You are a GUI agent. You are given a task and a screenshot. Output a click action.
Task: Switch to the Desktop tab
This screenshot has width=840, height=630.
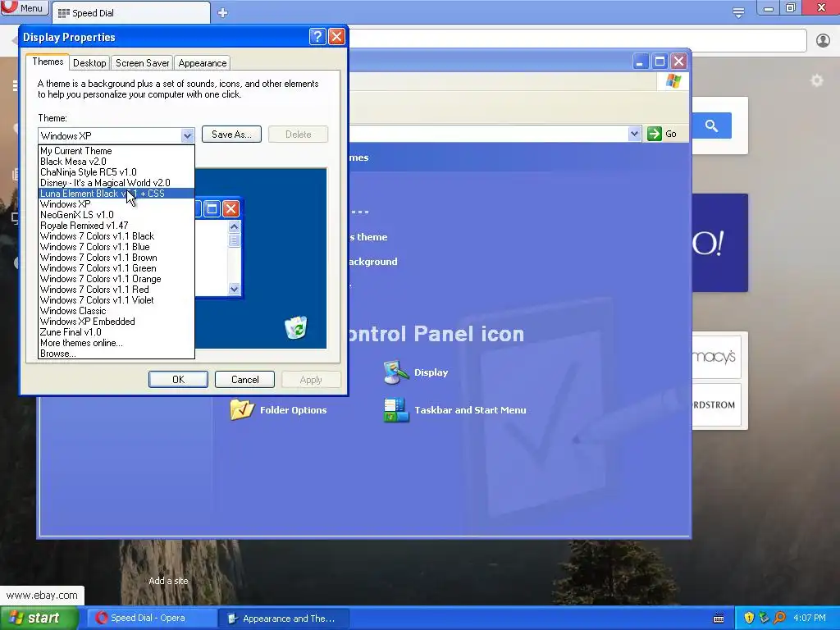[x=89, y=62]
